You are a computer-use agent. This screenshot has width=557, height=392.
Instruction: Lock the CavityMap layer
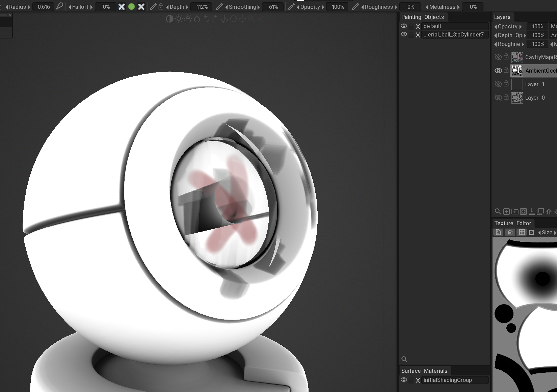pyautogui.click(x=506, y=56)
